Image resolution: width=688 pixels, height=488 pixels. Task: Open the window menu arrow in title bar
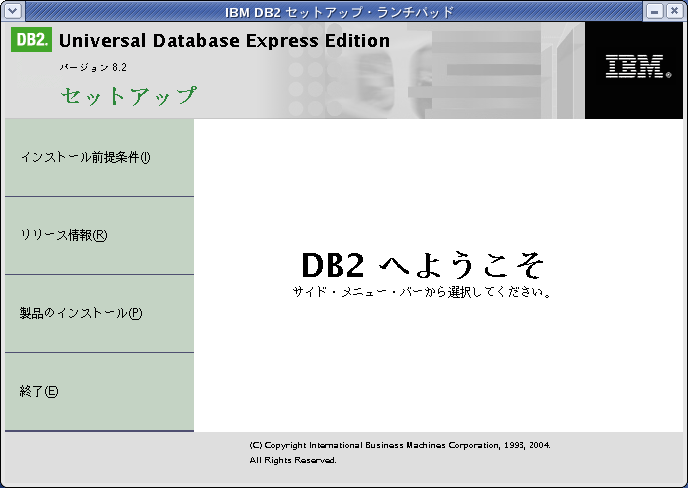[x=13, y=11]
